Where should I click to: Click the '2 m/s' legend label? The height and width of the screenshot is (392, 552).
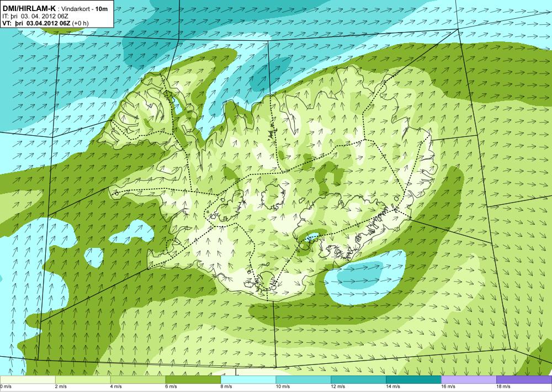point(61,386)
